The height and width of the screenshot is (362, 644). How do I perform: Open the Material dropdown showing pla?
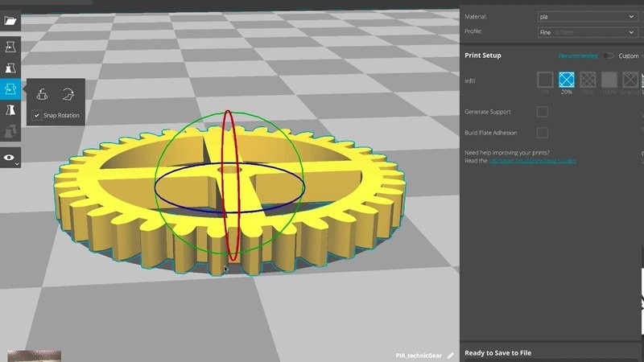588,16
